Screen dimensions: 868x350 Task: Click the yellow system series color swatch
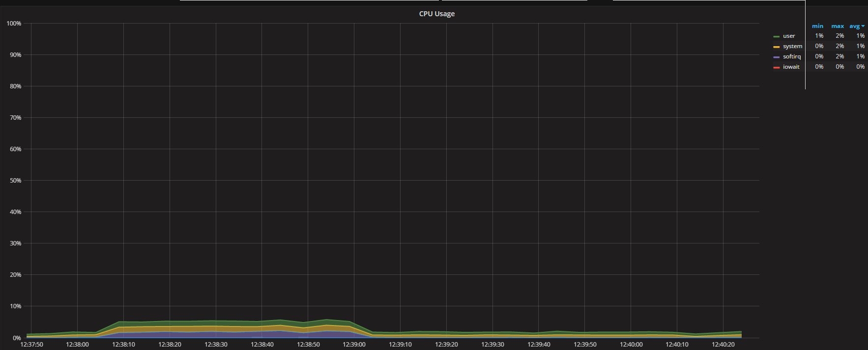click(777, 47)
